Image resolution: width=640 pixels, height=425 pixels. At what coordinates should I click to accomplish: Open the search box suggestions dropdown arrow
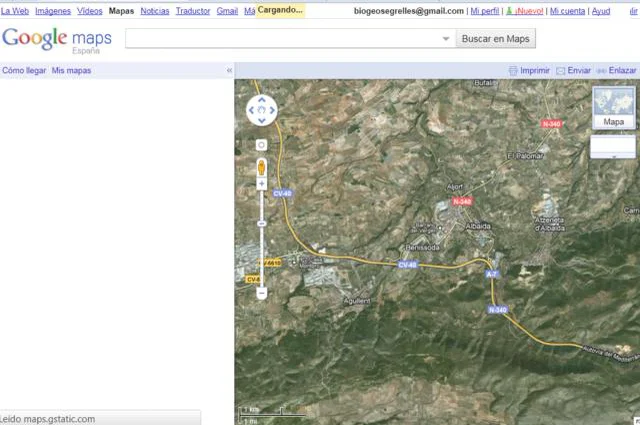pos(446,39)
